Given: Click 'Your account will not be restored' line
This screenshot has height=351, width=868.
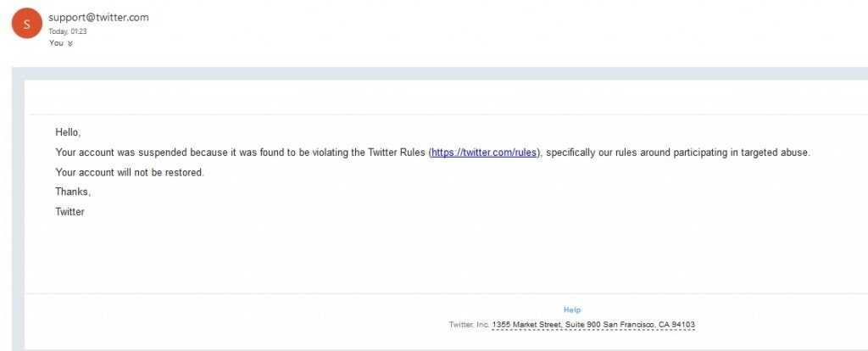Looking at the screenshot, I should (x=130, y=172).
